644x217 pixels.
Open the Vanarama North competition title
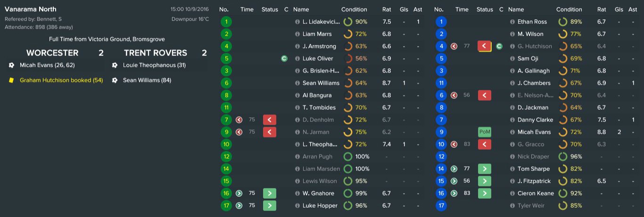[31, 9]
